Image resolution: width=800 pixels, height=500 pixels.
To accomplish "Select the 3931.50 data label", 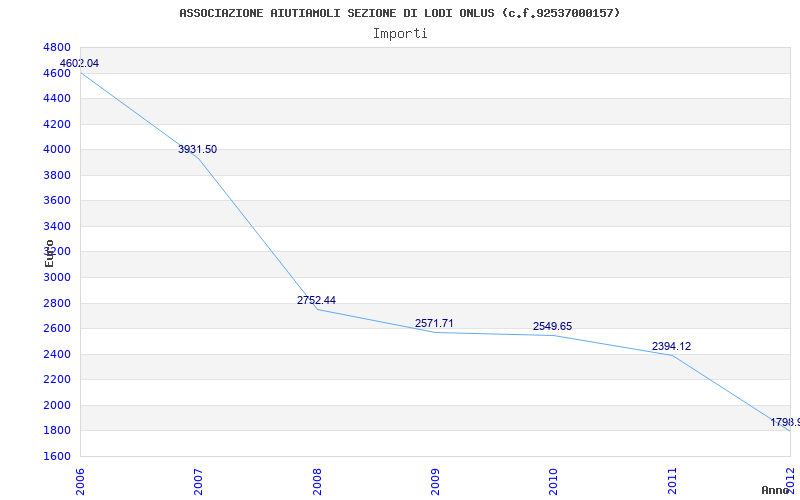I will pyautogui.click(x=197, y=149).
